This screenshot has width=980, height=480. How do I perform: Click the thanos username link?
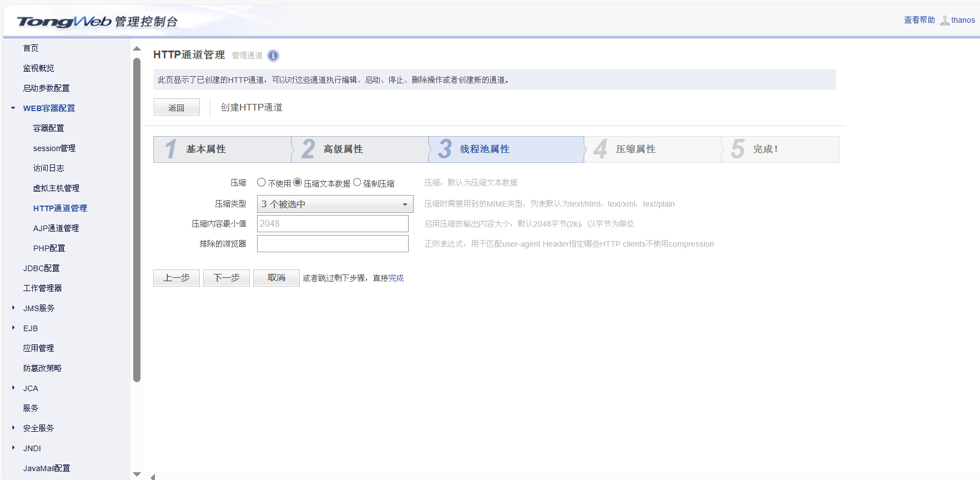point(963,21)
